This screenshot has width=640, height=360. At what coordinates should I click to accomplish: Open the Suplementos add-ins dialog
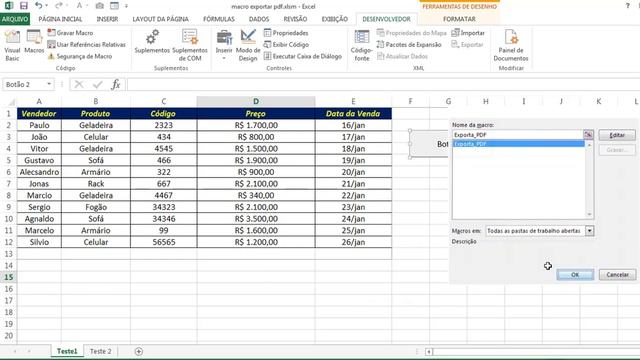point(152,42)
